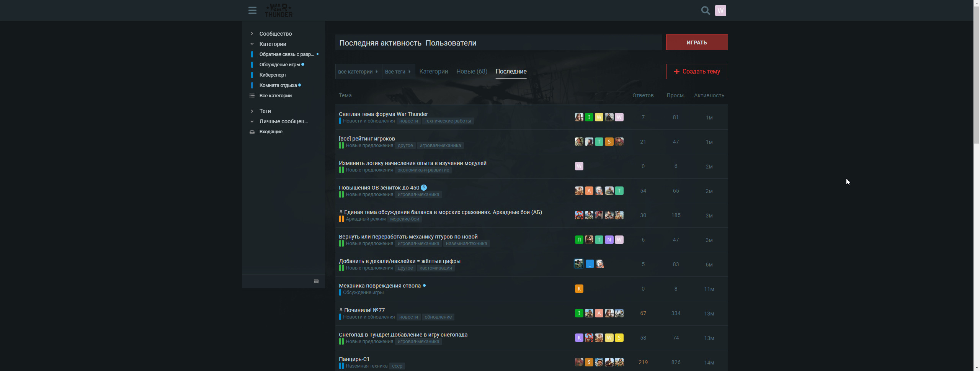Open the все категории filter dropdown

coord(358,72)
